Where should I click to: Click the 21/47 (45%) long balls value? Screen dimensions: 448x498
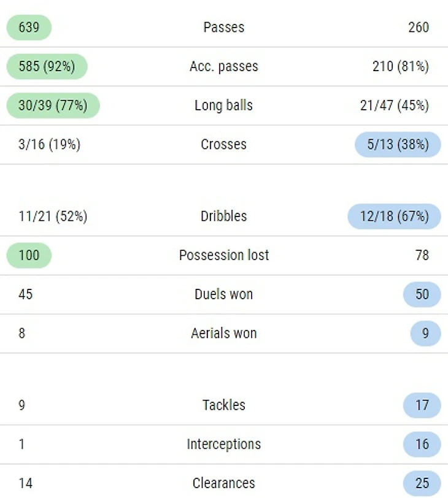(394, 105)
